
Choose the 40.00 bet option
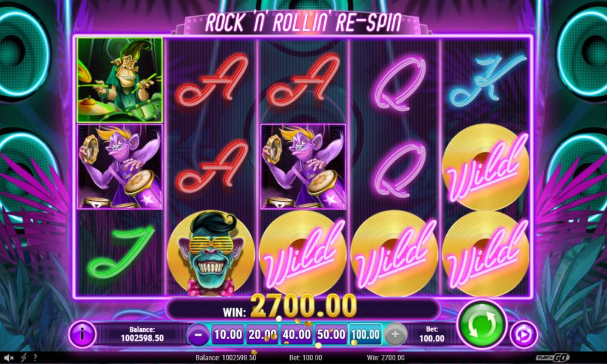297,334
